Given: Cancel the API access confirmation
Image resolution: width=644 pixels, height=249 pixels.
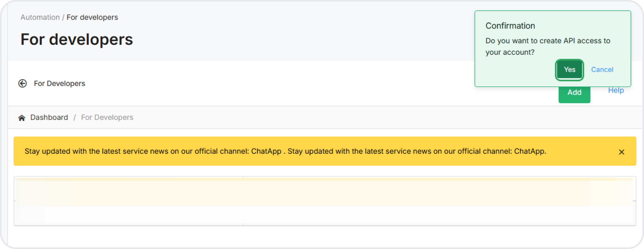Looking at the screenshot, I should tap(602, 70).
